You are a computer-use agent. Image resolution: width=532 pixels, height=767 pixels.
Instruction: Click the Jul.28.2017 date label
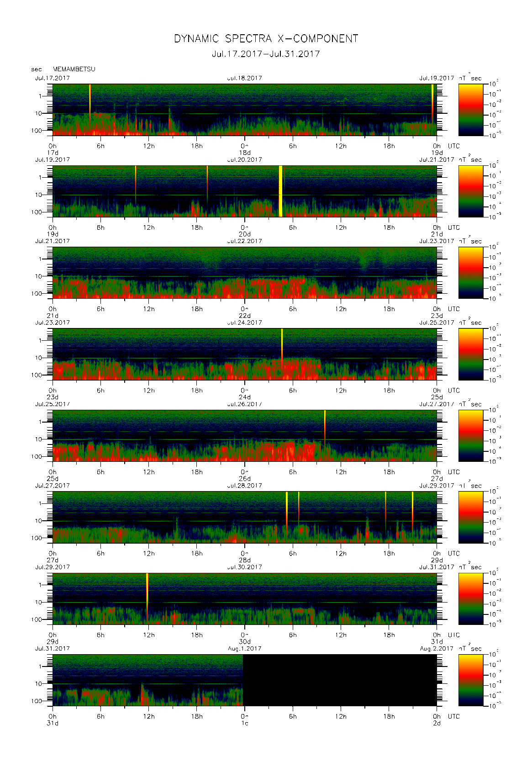click(x=245, y=486)
